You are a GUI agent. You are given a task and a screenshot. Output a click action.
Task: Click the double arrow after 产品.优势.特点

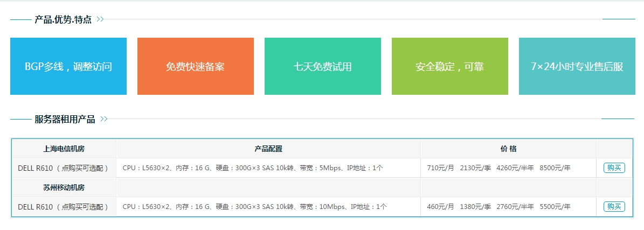(x=100, y=19)
